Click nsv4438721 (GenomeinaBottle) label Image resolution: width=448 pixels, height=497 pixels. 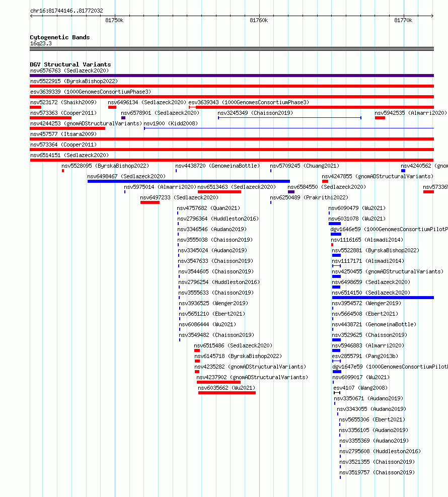[374, 324]
